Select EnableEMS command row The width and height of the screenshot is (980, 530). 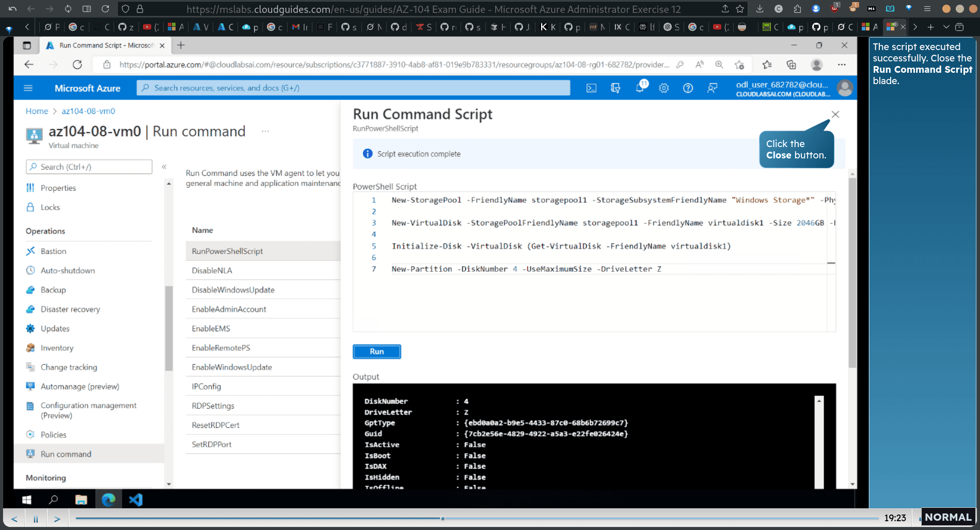(263, 329)
